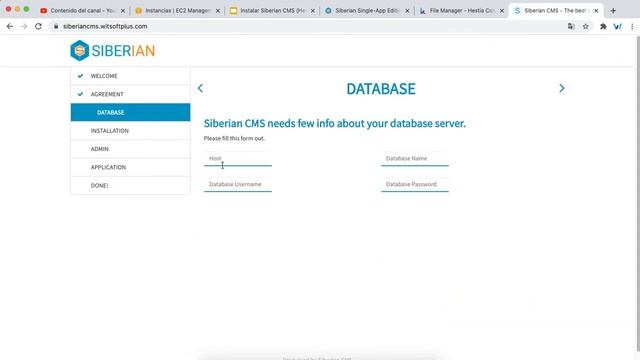Open the Chrome three-dot menu
Image resolution: width=640 pixels, height=360 pixels.
click(x=632, y=26)
